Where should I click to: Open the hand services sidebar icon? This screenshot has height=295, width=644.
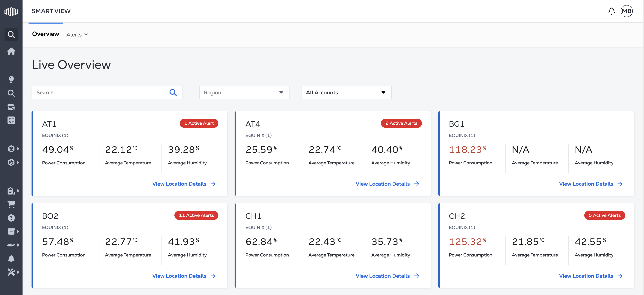11,245
